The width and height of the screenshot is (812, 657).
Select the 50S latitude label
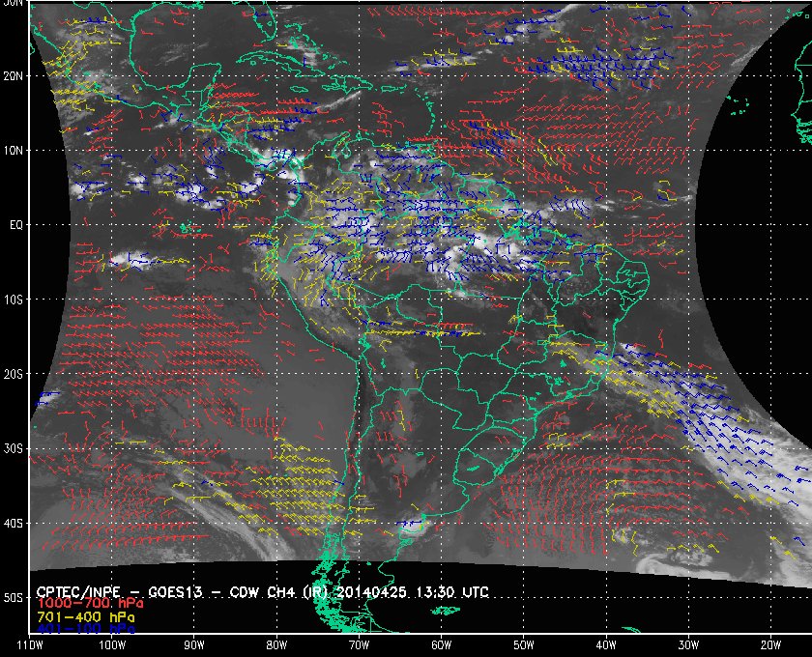point(13,598)
